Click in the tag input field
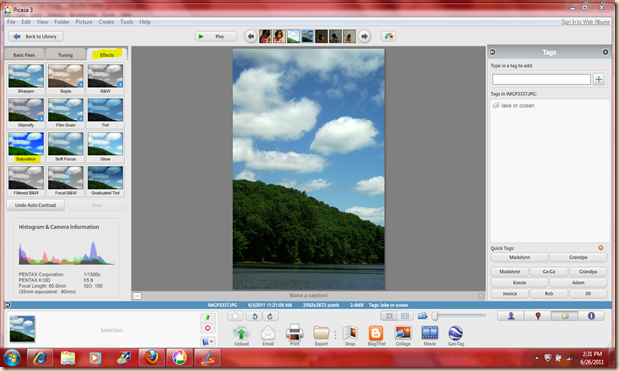Viewport: 619px width, 371px height. [x=541, y=79]
